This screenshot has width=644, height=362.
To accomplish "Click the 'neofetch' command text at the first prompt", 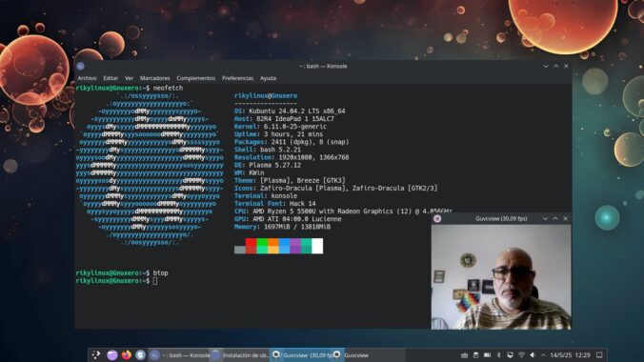I will (168, 88).
